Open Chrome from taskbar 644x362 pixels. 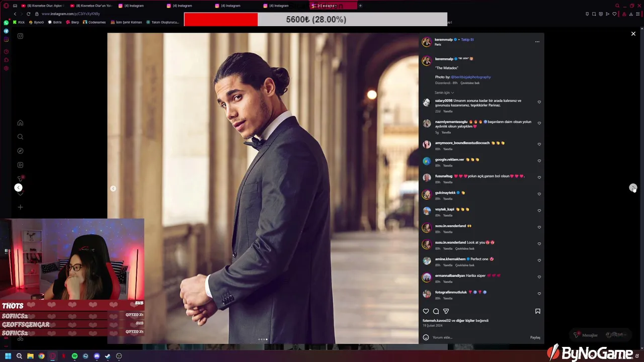tap(41, 356)
